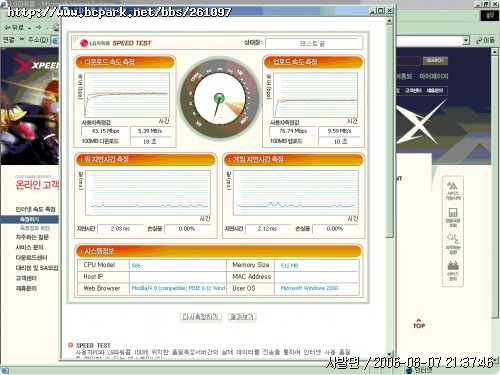The height and width of the screenshot is (375, 500).
Task: Click the 9.59 MB/s upload rate value
Action: tap(339, 131)
